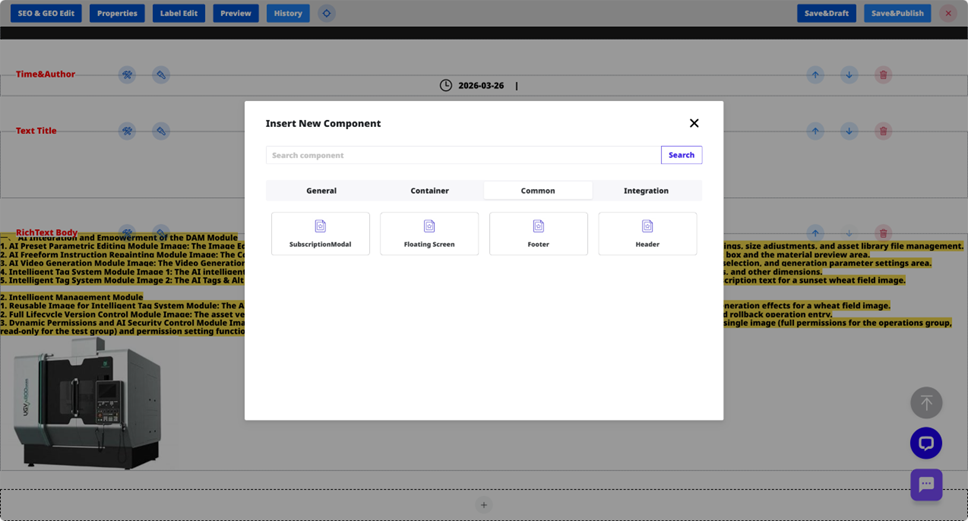Open the SEO & GEO Edit panel
The height and width of the screenshot is (521, 968).
pyautogui.click(x=46, y=13)
